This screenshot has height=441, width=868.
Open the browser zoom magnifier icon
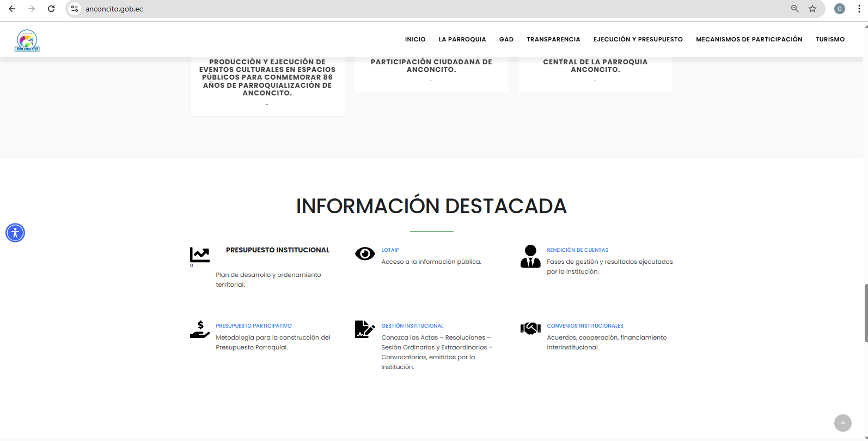tap(795, 9)
